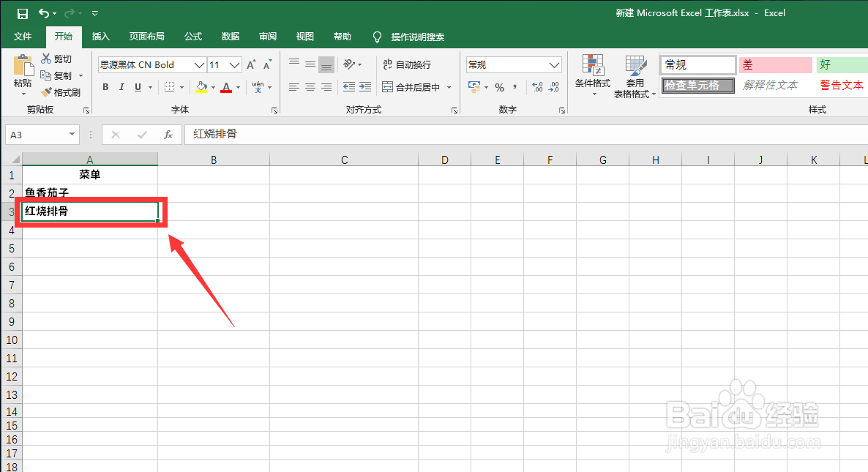Decrease font size with small A icon
Viewport: 868px width, 472px height.
click(x=268, y=64)
